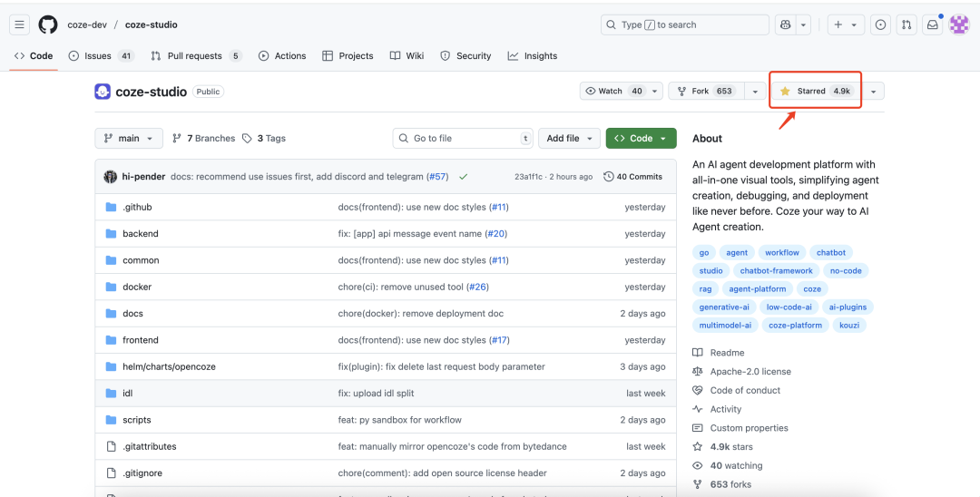Viewport: 980px width, 497px height.
Task: Open the 40 Commits link
Action: click(632, 177)
